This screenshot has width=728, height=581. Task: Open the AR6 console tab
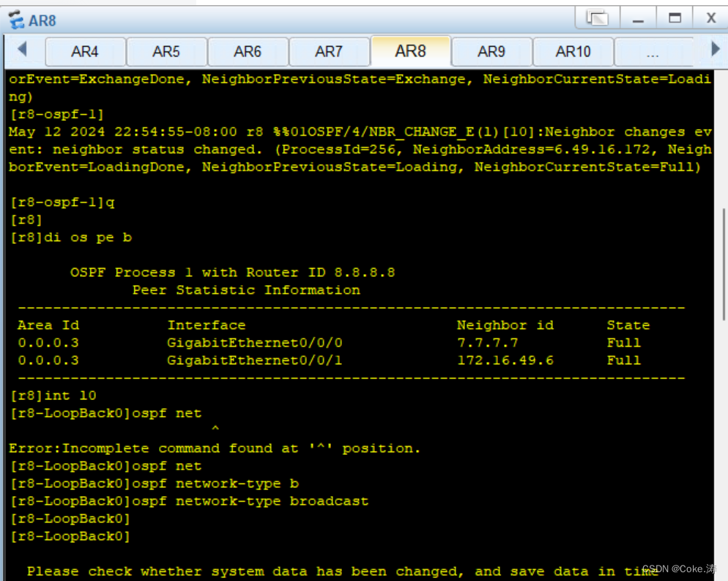248,51
